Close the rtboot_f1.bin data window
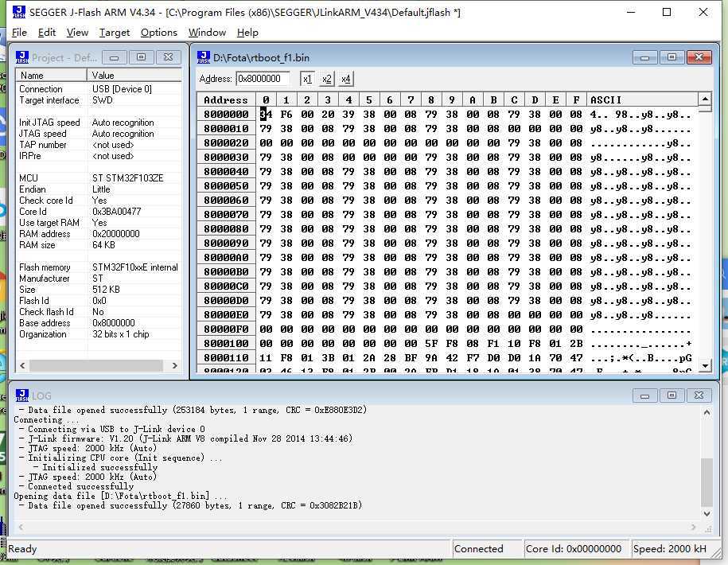This screenshot has height=565, width=728. [x=699, y=57]
